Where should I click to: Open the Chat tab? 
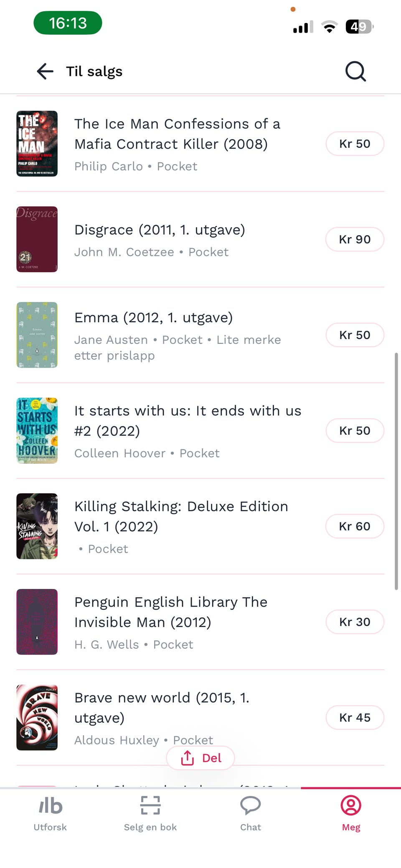tap(251, 813)
